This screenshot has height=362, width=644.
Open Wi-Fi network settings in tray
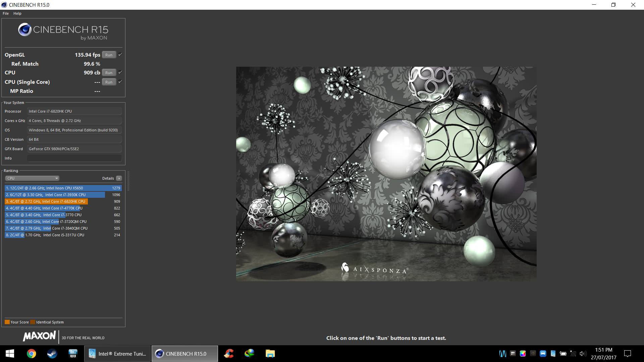click(573, 354)
